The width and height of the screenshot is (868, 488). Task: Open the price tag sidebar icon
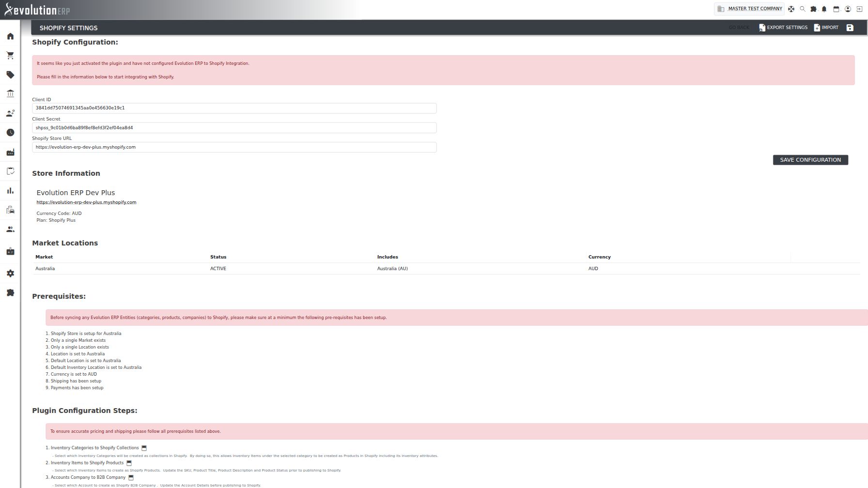[10, 75]
